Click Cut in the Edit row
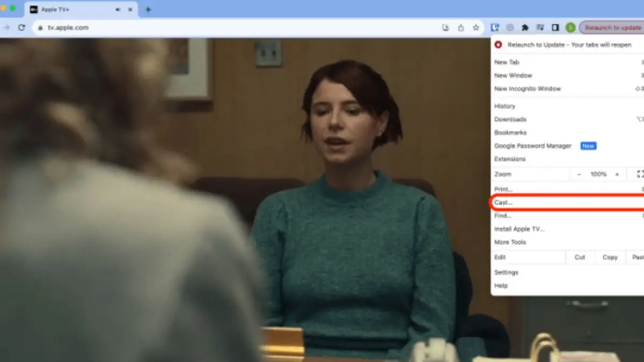 [580, 257]
